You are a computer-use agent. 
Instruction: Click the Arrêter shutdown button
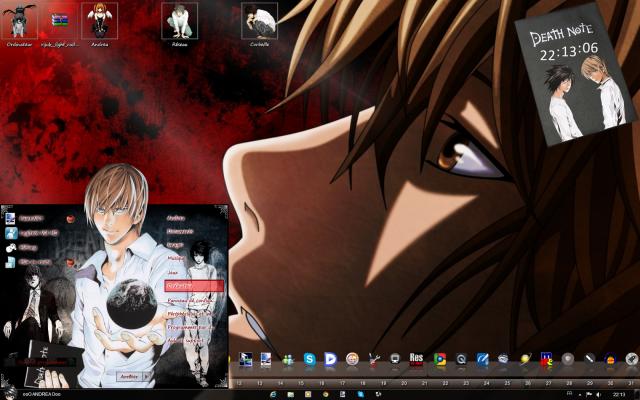click(129, 376)
